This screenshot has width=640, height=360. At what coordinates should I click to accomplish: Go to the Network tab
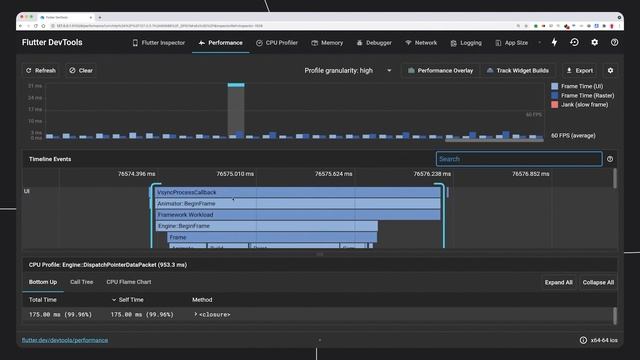click(421, 43)
